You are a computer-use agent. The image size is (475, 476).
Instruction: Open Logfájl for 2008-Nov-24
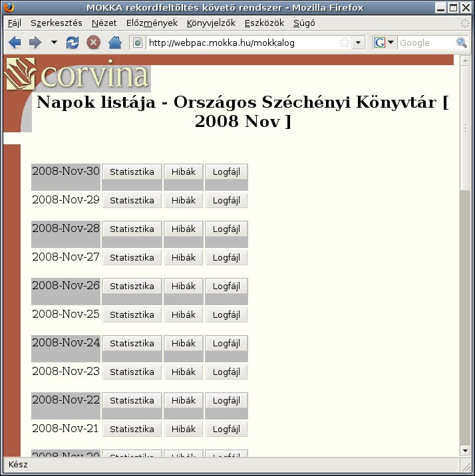[x=226, y=344]
